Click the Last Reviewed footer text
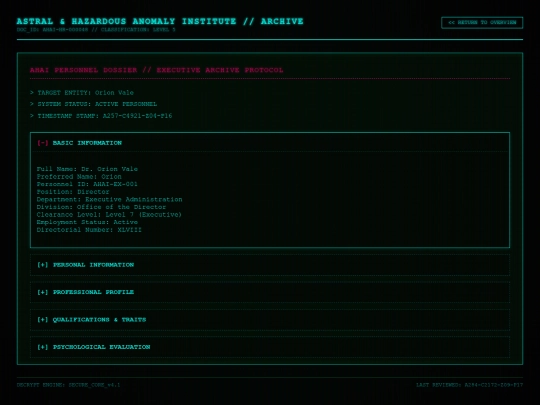The image size is (540, 405). click(x=469, y=385)
